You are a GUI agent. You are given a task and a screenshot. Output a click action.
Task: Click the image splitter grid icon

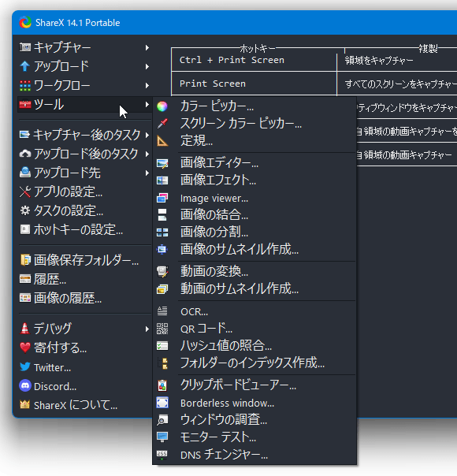162,232
